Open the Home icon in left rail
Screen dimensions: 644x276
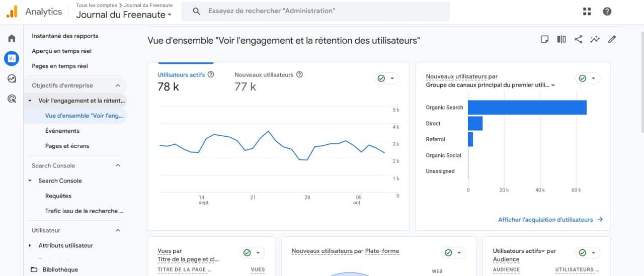[12, 39]
